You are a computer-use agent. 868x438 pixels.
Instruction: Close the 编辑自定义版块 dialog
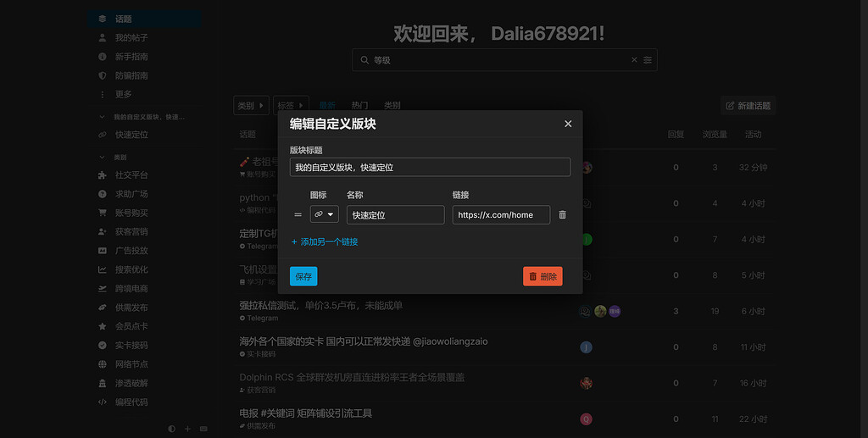[x=568, y=124]
